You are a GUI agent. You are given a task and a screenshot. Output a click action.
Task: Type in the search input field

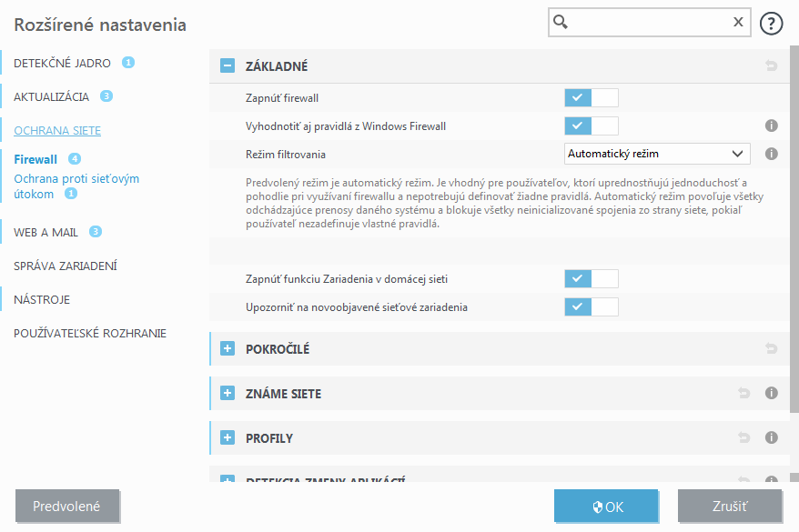(646, 21)
